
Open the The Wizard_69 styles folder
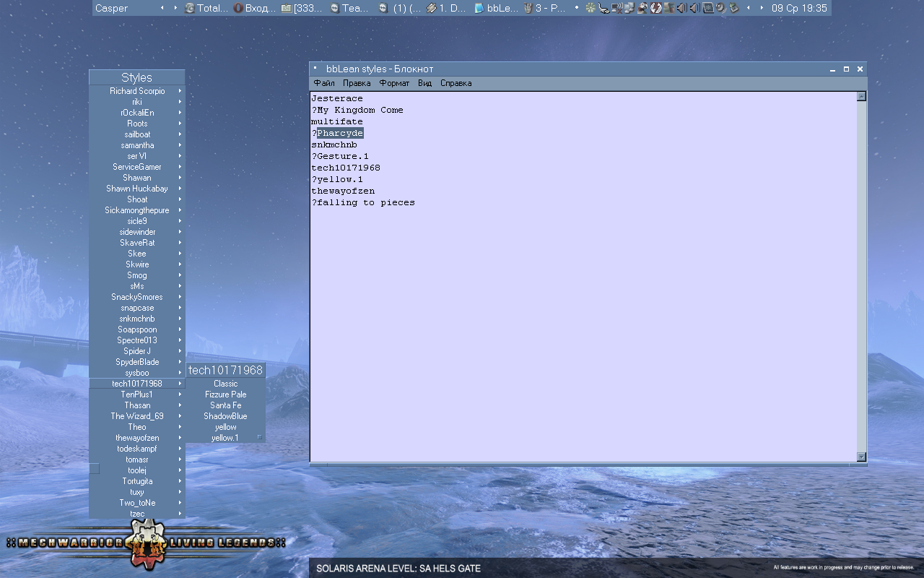137,416
